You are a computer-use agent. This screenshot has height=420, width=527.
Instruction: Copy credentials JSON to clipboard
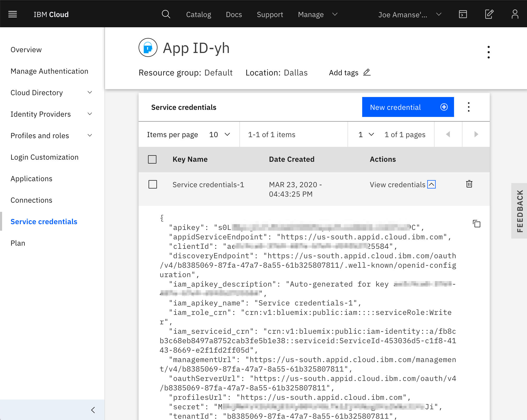(477, 224)
